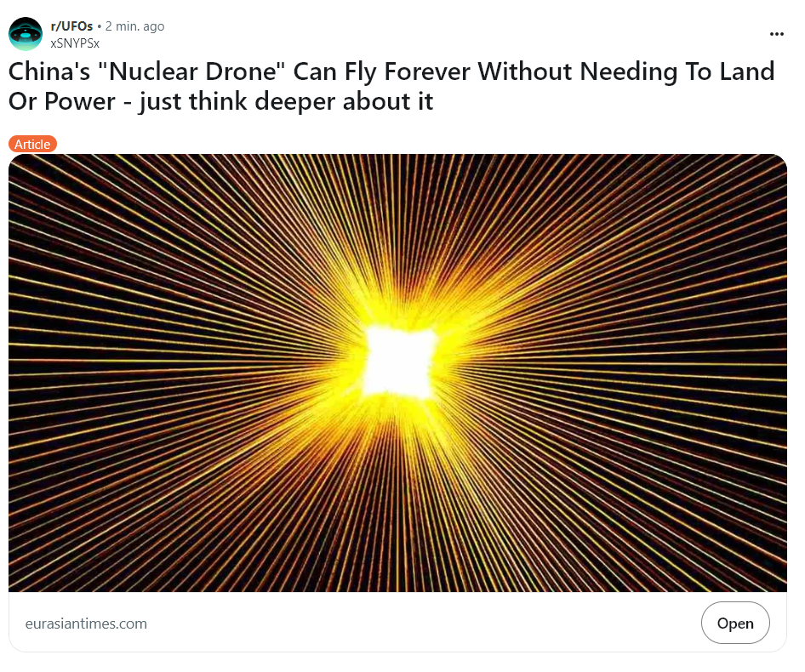The image size is (805, 672).
Task: Click "Without Needing To Land" headline text
Action: pyautogui.click(x=625, y=71)
